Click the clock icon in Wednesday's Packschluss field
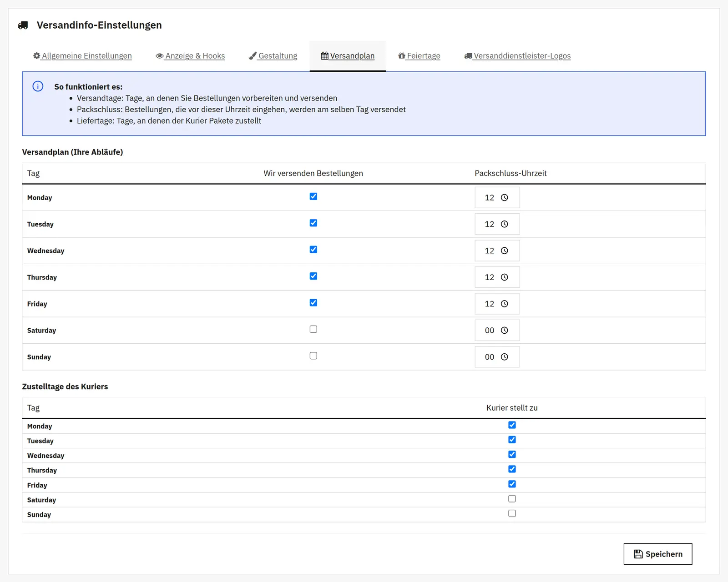728x582 pixels. click(504, 251)
